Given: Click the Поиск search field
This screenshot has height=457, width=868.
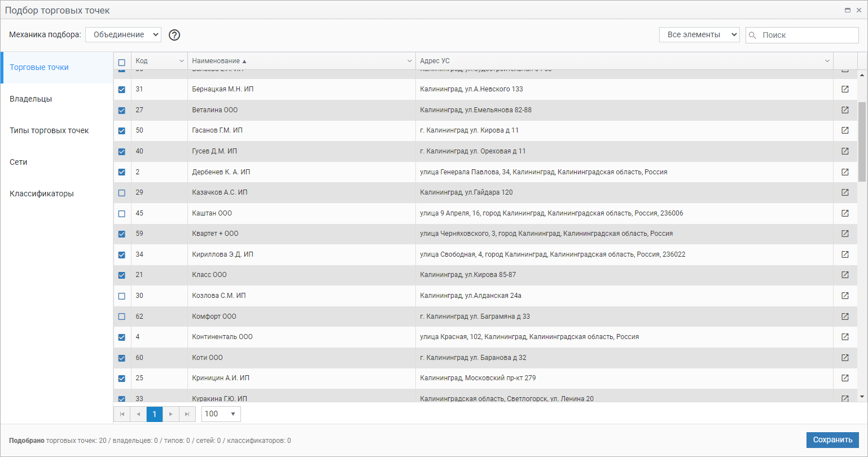Looking at the screenshot, I should click(x=807, y=35).
